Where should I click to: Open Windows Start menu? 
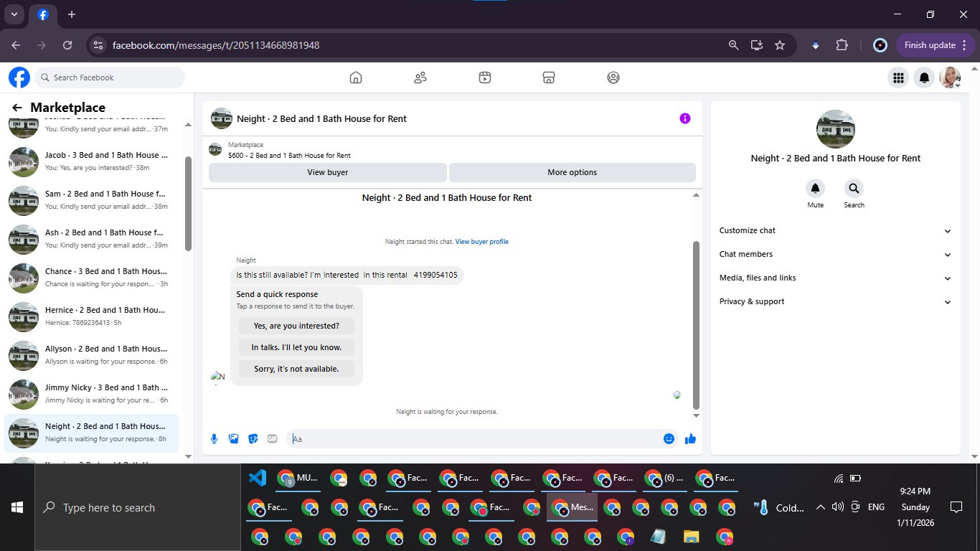pos(17,507)
